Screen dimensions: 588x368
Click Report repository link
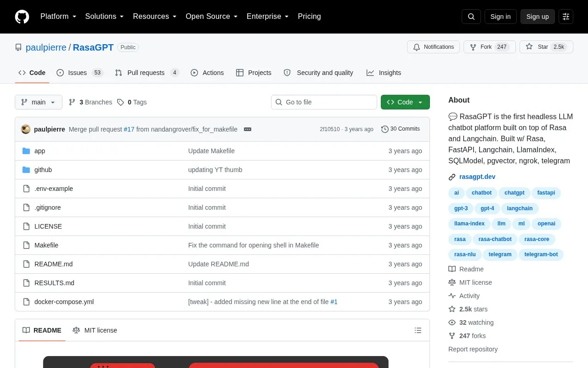473,349
